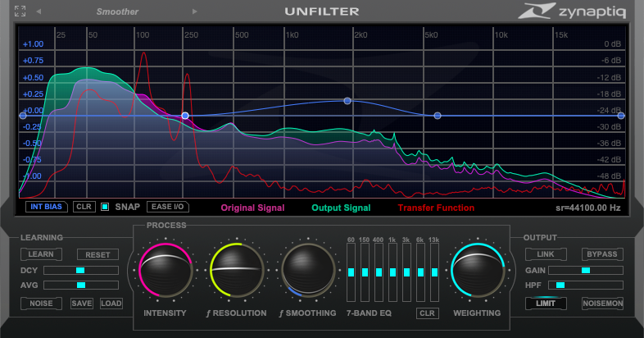Select the rightmost bias curve endpoint node
This screenshot has height=338, width=644.
(x=621, y=116)
